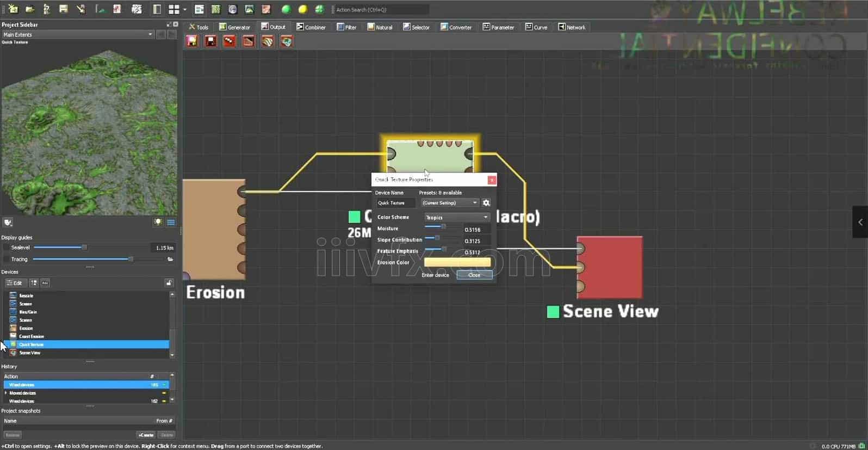Screen dimensions: 868x450
Task: Switch to the Curve device tab
Action: [536, 27]
